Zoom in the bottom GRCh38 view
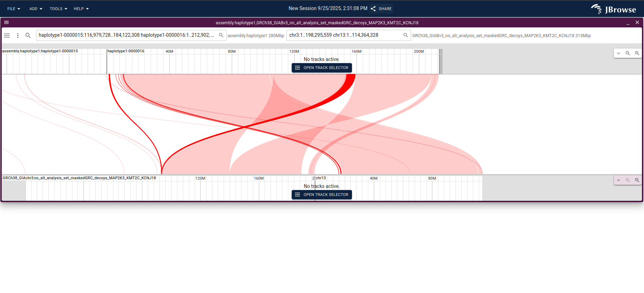 pyautogui.click(x=637, y=180)
